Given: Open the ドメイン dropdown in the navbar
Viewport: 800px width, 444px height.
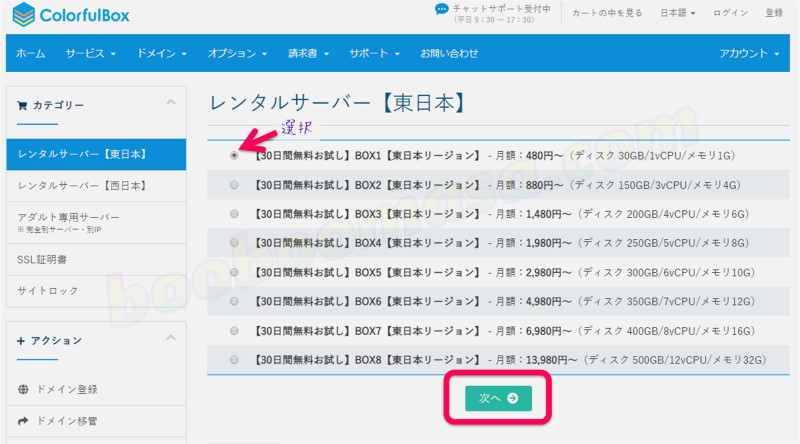Looking at the screenshot, I should [x=162, y=53].
